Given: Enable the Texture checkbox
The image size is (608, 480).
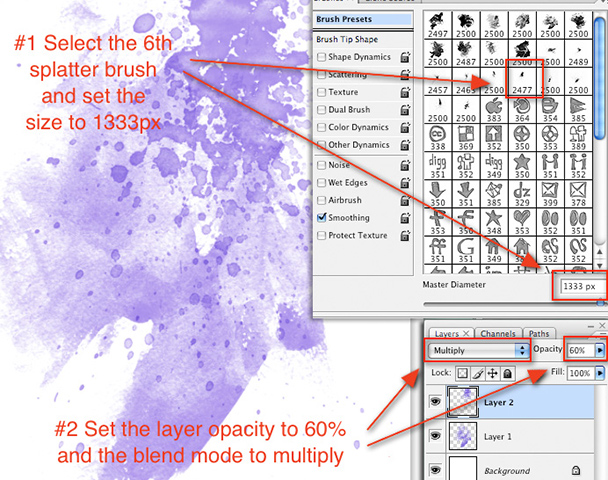Looking at the screenshot, I should point(321,92).
